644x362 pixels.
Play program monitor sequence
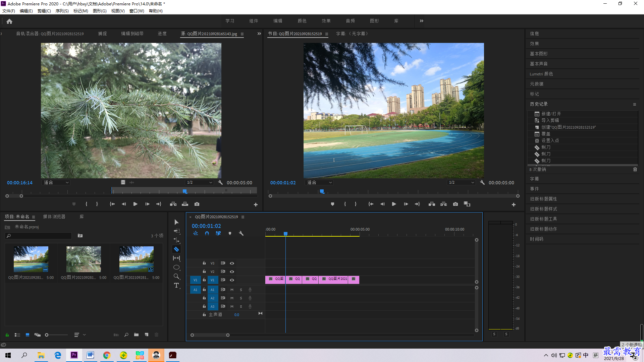pos(394,204)
